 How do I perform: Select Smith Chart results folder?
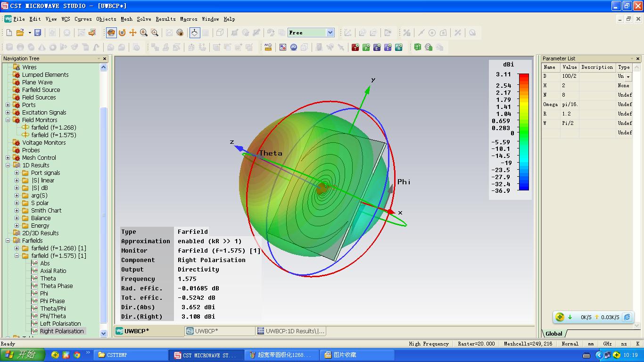click(46, 211)
